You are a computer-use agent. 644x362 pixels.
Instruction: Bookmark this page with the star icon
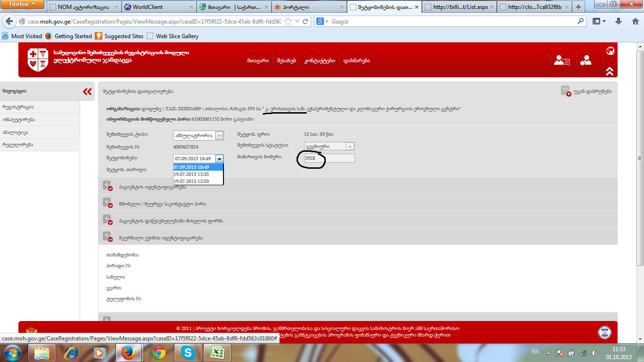point(288,22)
